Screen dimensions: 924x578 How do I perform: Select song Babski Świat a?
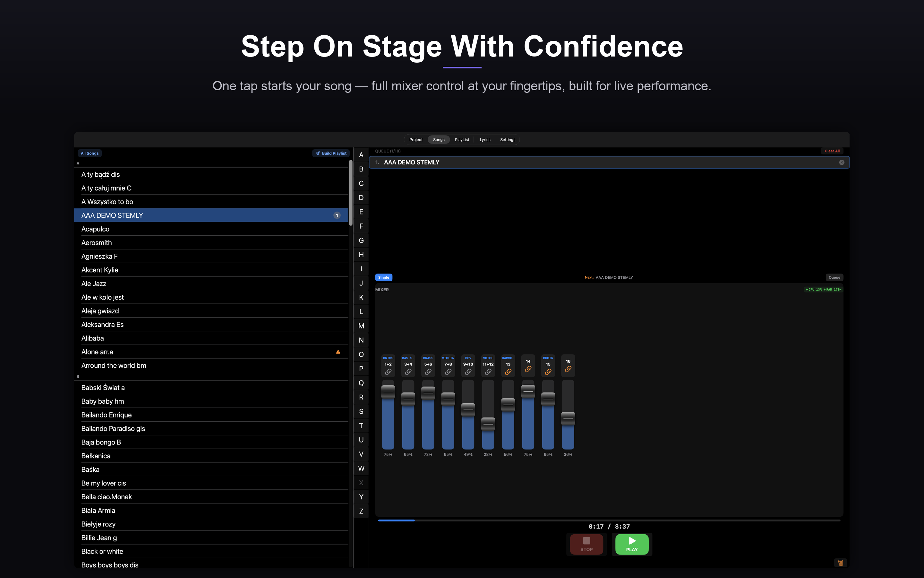211,388
